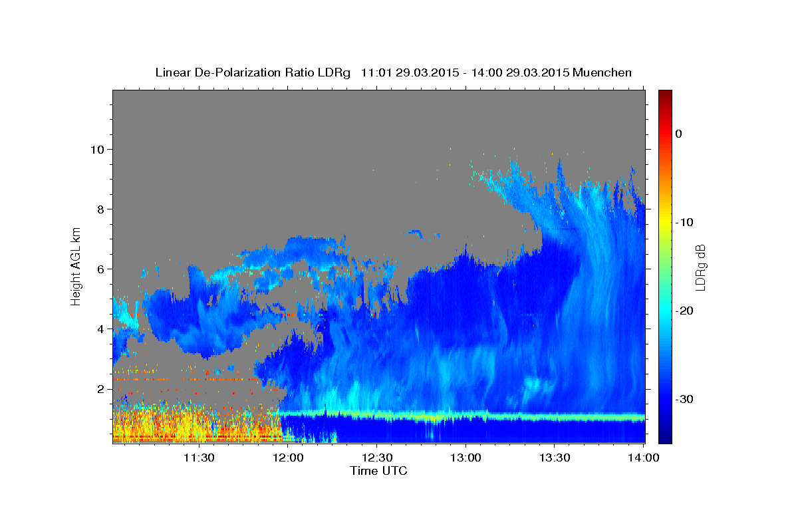Click the cyan melting layer band near 1 km
The width and height of the screenshot is (798, 532).
(x=462, y=416)
